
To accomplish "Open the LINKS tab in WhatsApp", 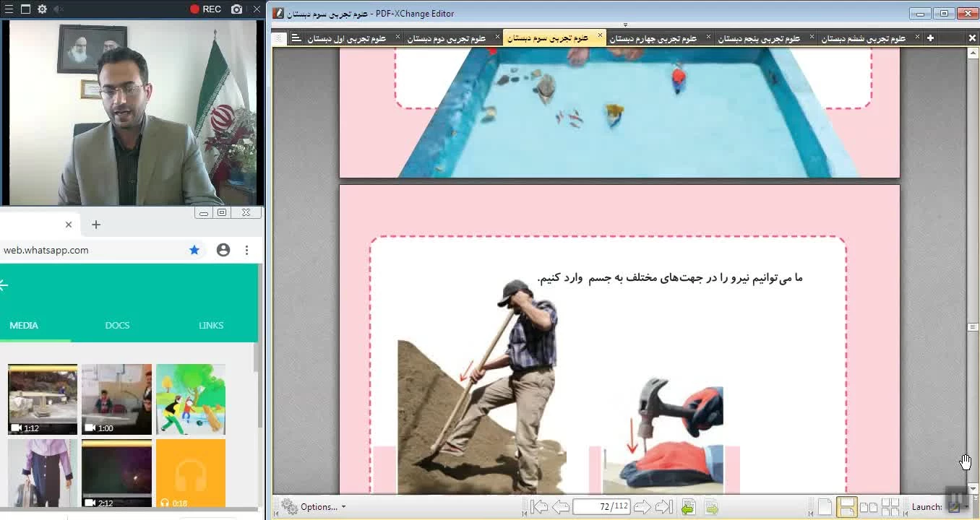I will pos(211,326).
